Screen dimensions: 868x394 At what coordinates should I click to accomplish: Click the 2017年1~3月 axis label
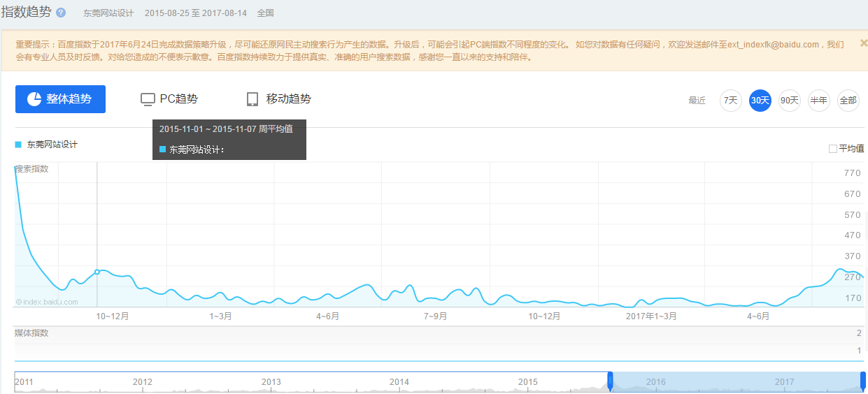click(651, 316)
